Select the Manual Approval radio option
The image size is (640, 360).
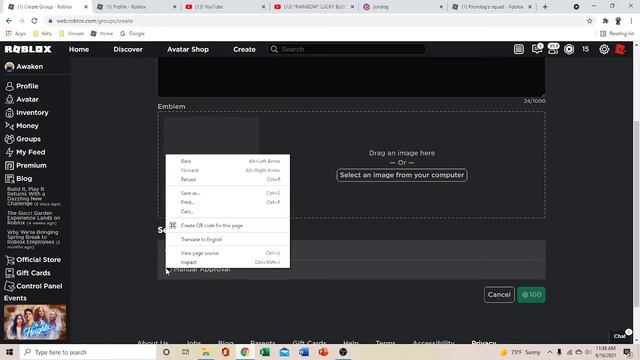coord(169,269)
